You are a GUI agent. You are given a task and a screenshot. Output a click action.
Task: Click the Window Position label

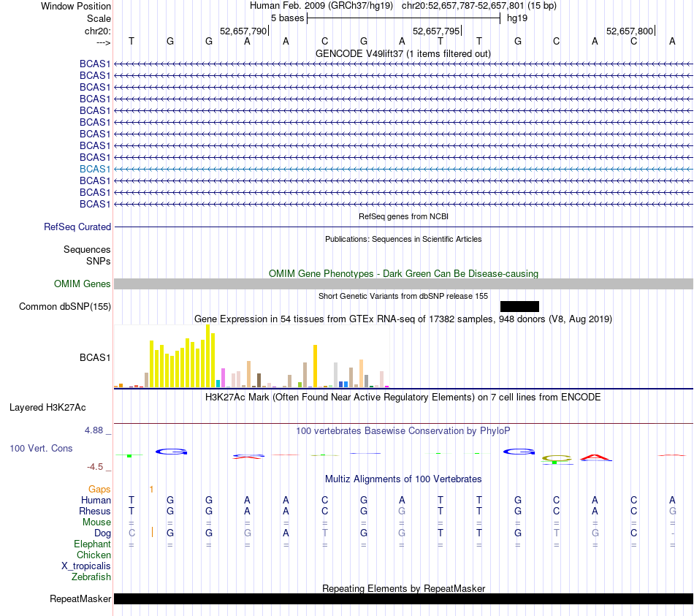[x=76, y=6]
